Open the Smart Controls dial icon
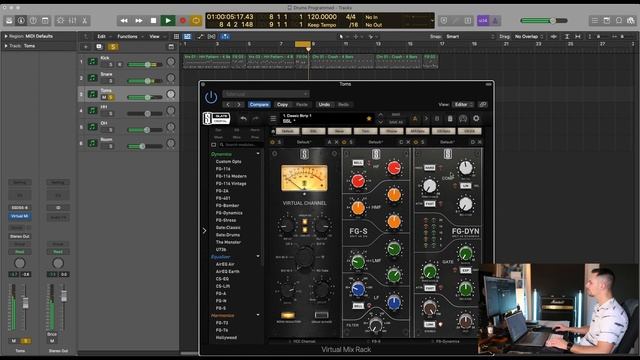This screenshot has height=360, width=640. (60, 20)
